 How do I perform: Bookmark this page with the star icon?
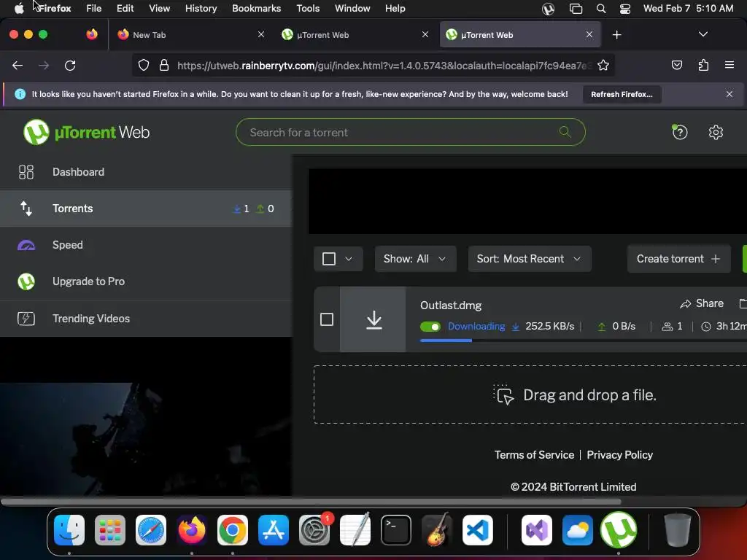[603, 65]
